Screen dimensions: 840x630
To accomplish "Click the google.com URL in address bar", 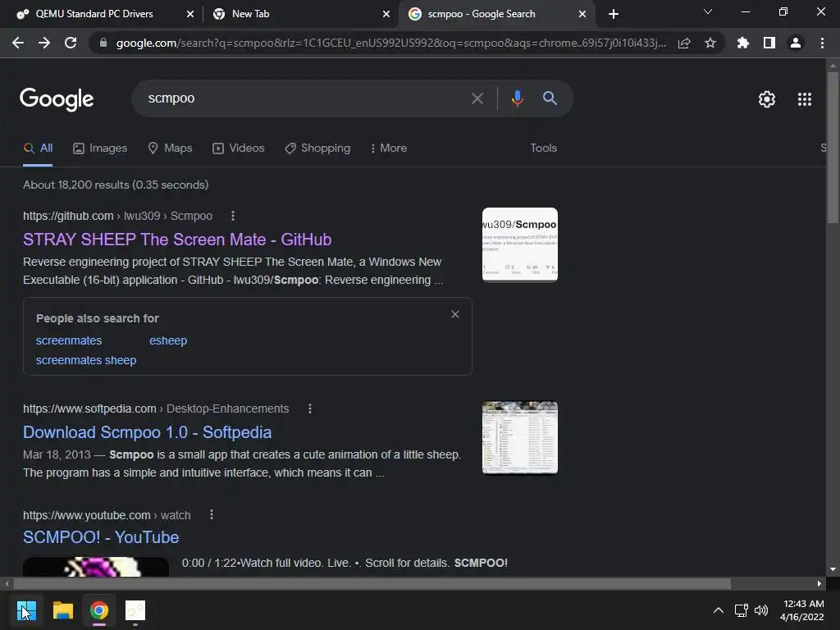I will pos(391,43).
